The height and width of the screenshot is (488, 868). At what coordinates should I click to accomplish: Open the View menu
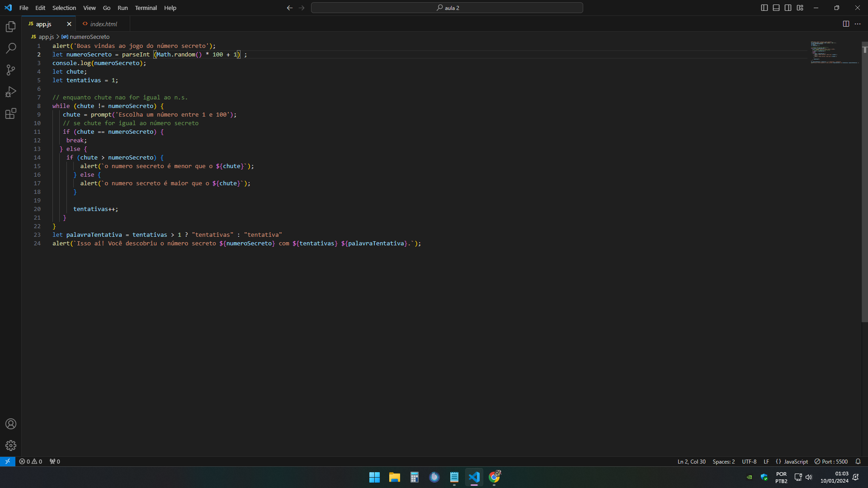pos(90,8)
